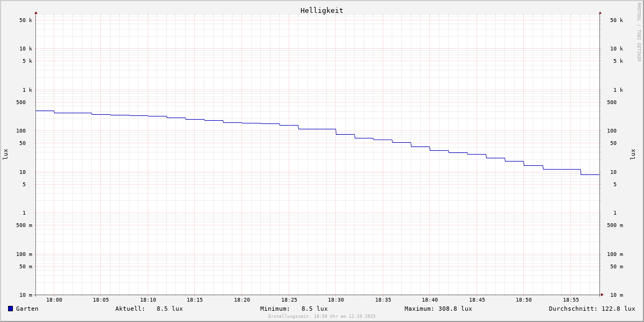This screenshot has height=322, width=644.
Task: Click the red arrow atop left axis
Action: [x=36, y=12]
